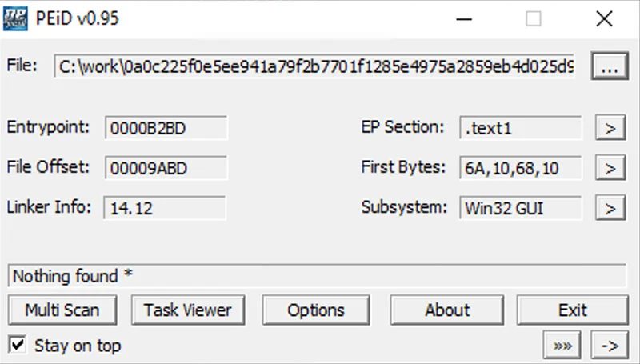Toggle the Stay on top checkbox
Viewport: 640px width, 364px height.
[17, 346]
